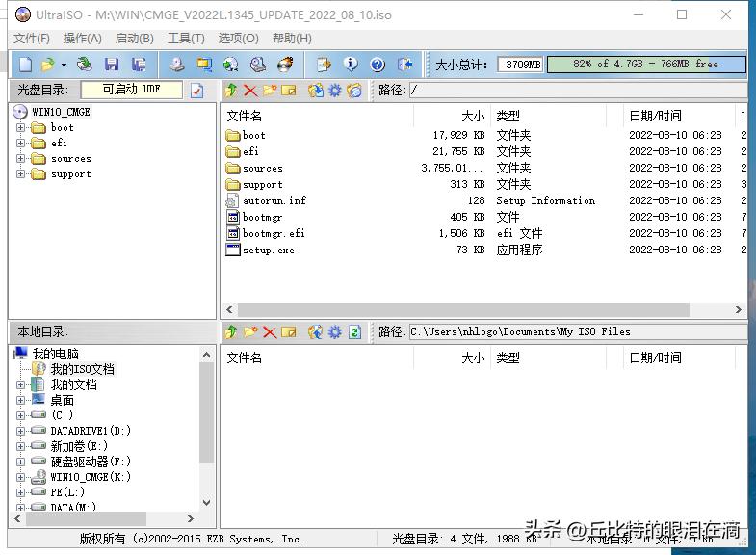Click the yellow folder-with-monitor toolbar icon
756x555 pixels.
point(204,65)
